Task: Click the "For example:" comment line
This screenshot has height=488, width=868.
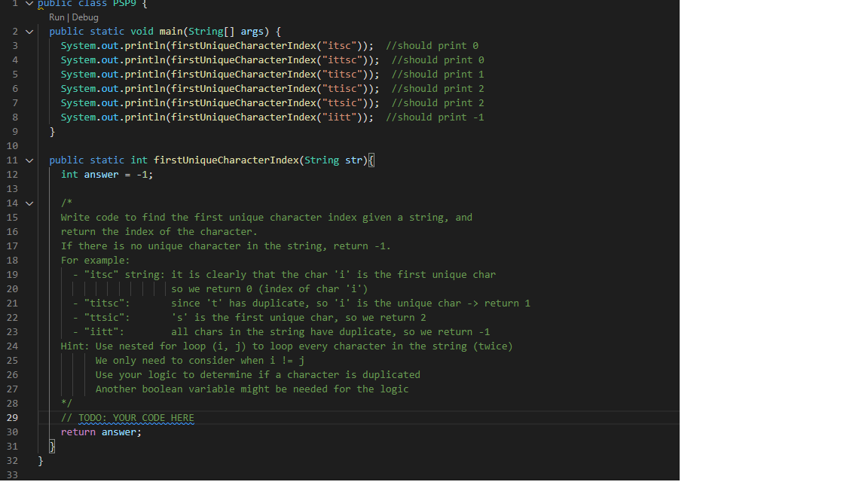Action: [95, 261]
